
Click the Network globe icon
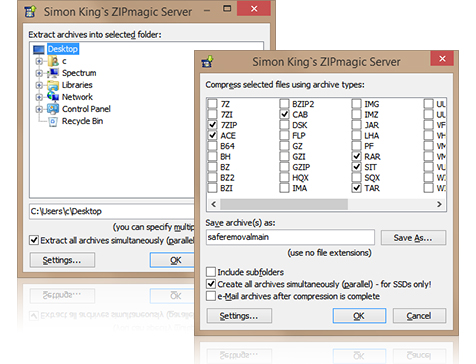tap(53, 97)
